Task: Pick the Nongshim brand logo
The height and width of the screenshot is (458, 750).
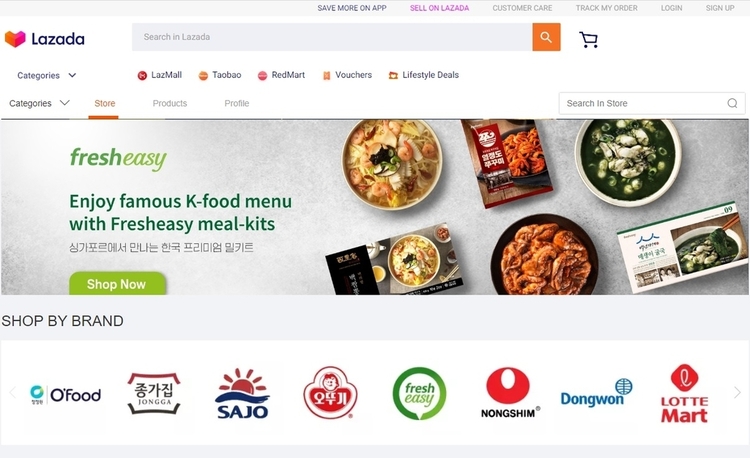Action: 509,393
